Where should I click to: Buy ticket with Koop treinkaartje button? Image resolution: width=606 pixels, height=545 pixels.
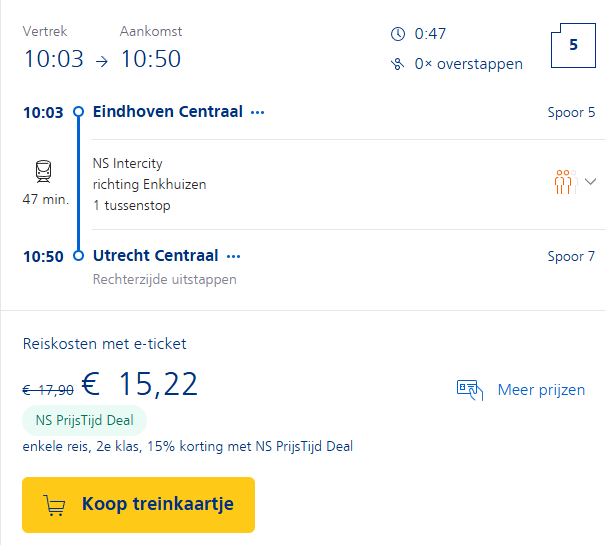click(138, 505)
